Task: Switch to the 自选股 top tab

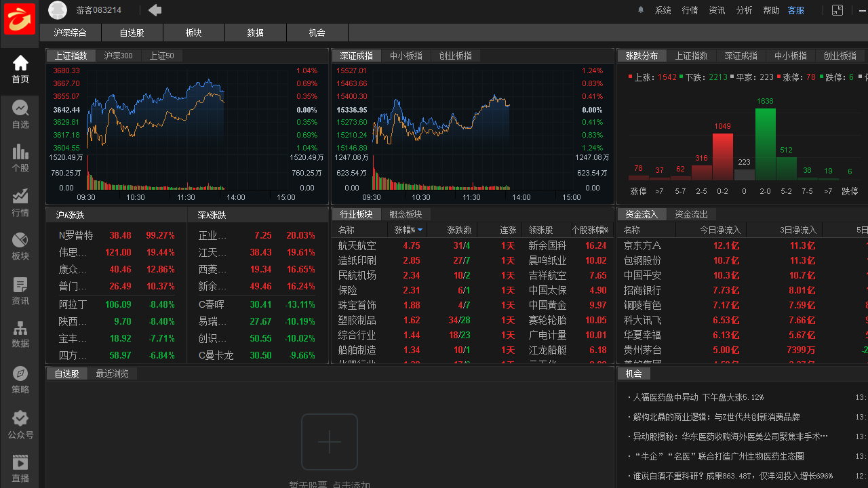Action: point(132,33)
